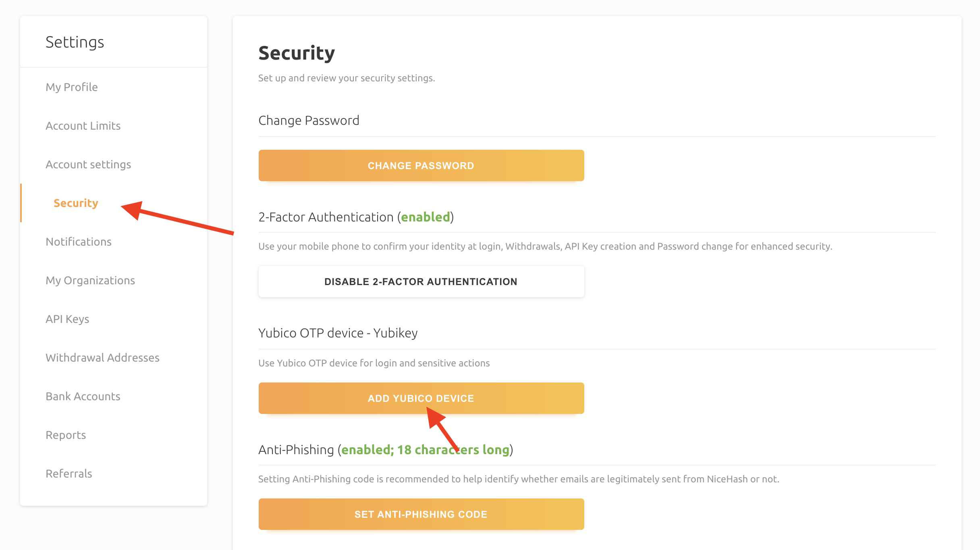Click the API Keys icon in sidebar

(66, 319)
